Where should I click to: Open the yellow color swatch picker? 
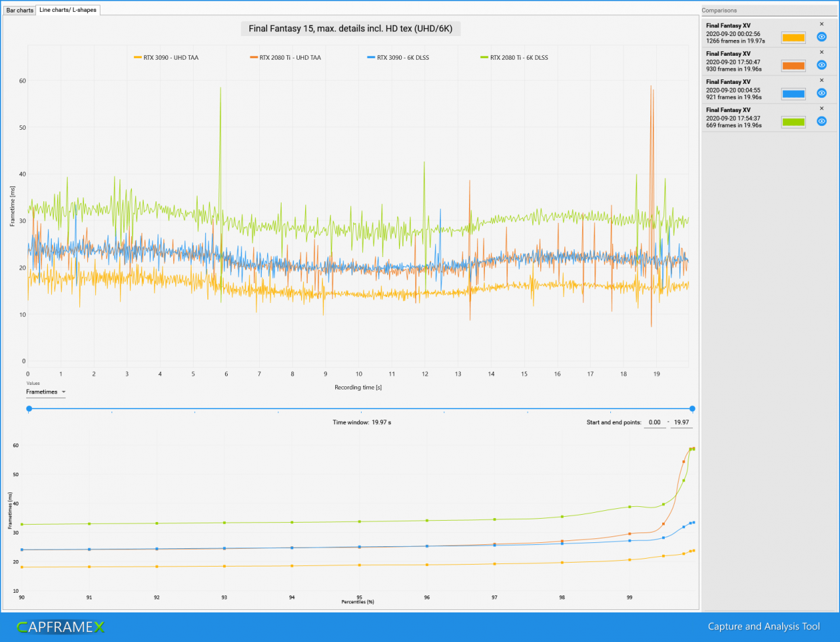pos(793,37)
